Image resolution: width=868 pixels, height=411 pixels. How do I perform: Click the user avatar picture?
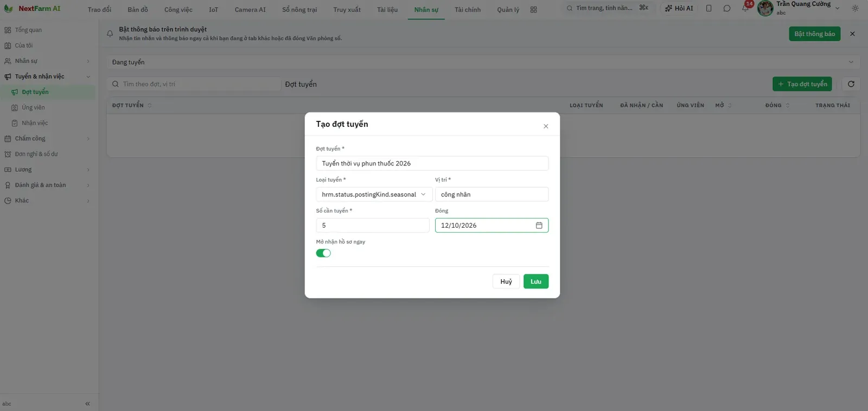pyautogui.click(x=765, y=8)
